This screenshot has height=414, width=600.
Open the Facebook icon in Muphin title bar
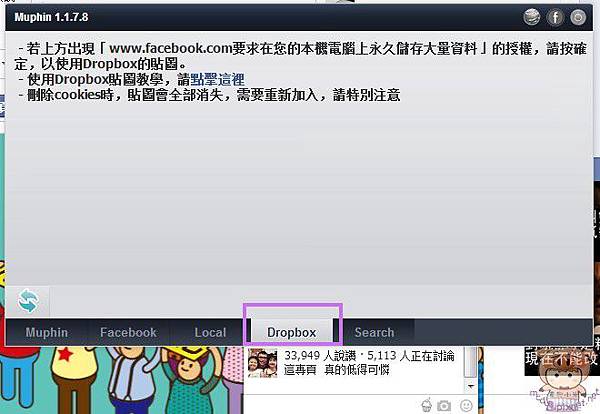[555, 17]
